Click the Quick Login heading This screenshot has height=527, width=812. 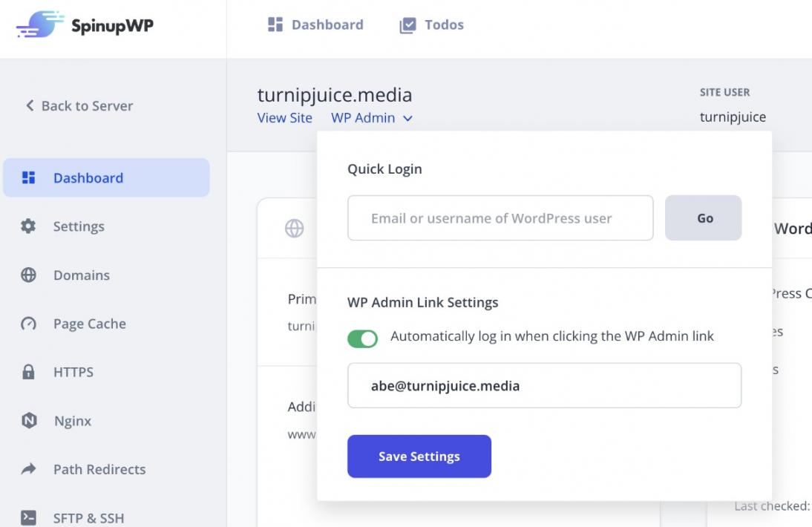tap(384, 168)
